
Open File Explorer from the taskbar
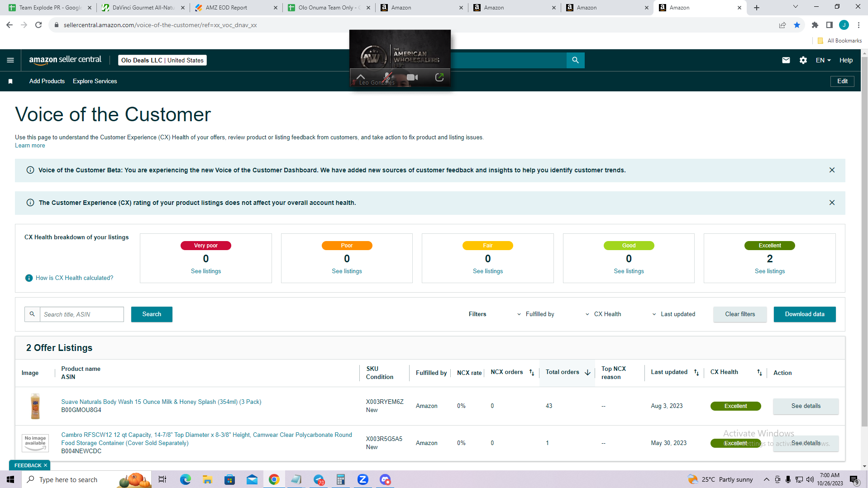[207, 479]
